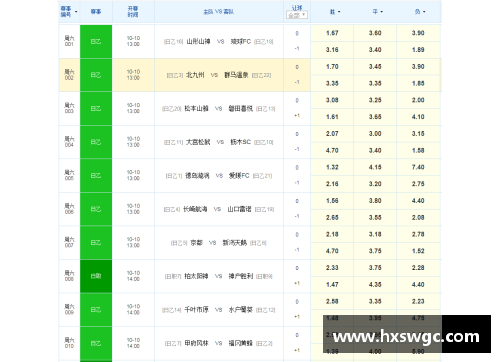Select the green 日乙 league cell for match 001

(x=96, y=41)
